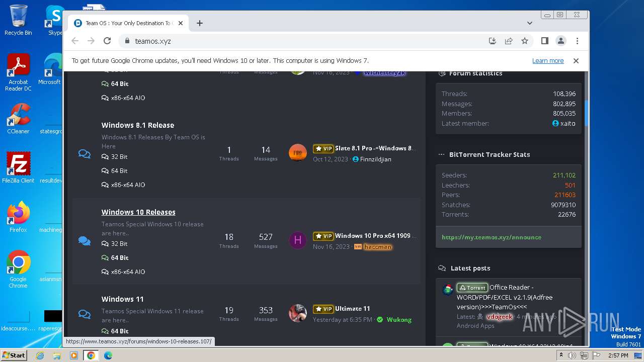Click the orange avatar for Slate 8.1 post
The image size is (644, 362).
click(x=298, y=153)
